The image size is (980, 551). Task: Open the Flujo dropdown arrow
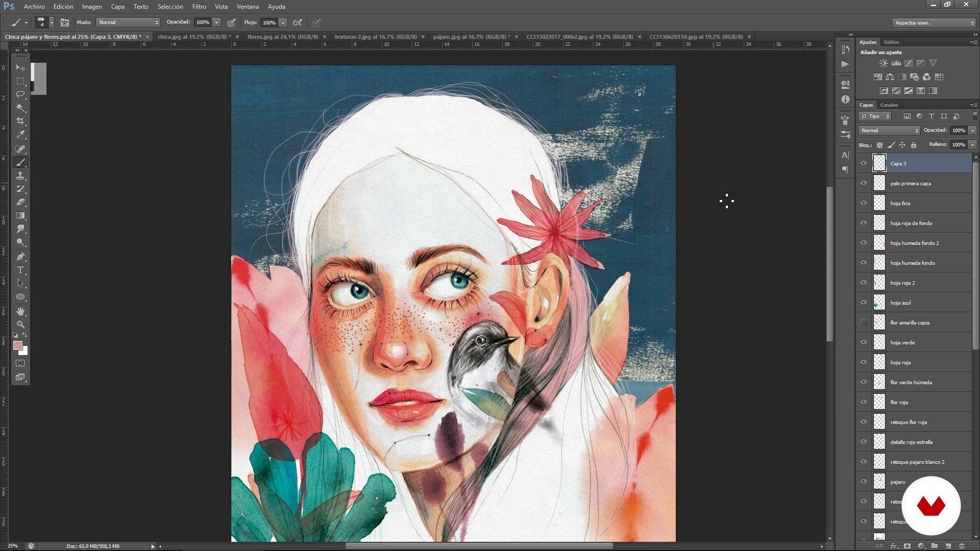[x=283, y=22]
